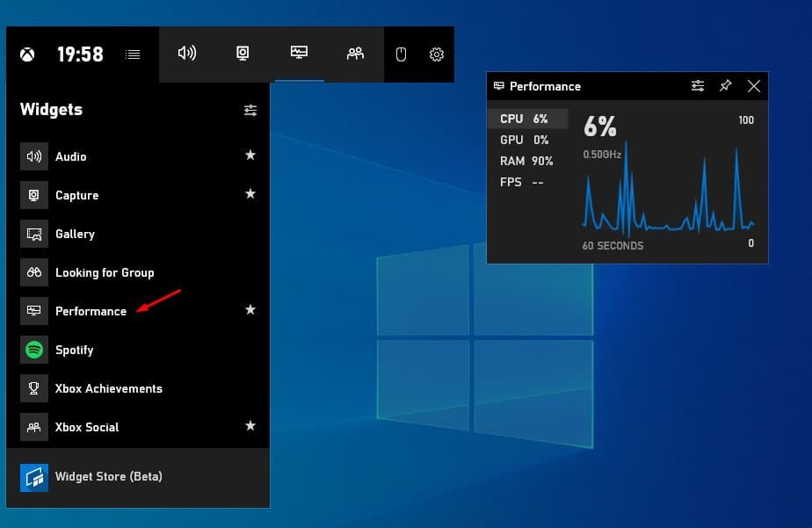Click the large 6% usage value
This screenshot has width=812, height=528.
click(600, 126)
